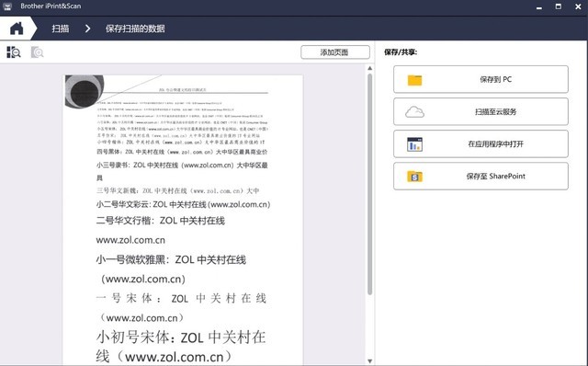Click the vertical scrollbar thumb
This screenshot has height=366, width=588.
pyautogui.click(x=369, y=184)
